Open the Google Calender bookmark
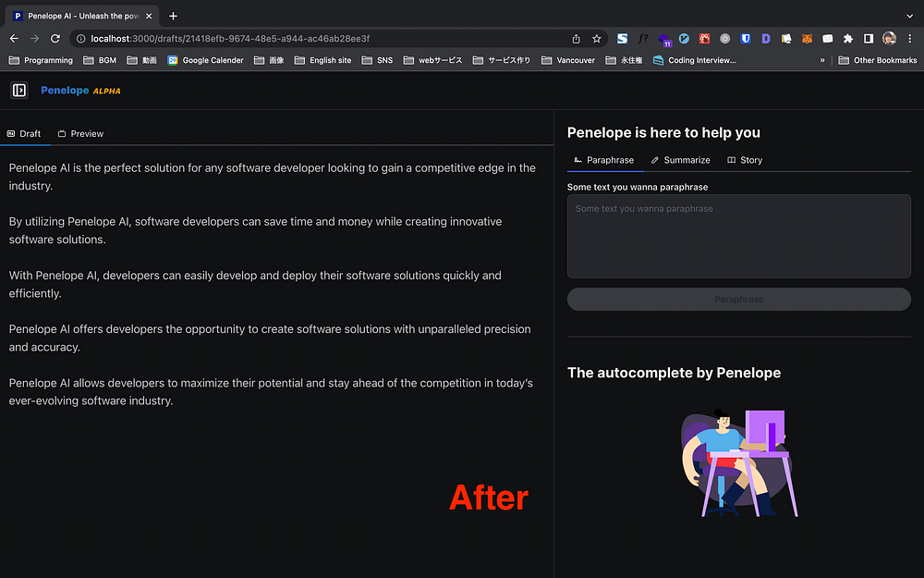Image resolution: width=924 pixels, height=578 pixels. pos(205,60)
